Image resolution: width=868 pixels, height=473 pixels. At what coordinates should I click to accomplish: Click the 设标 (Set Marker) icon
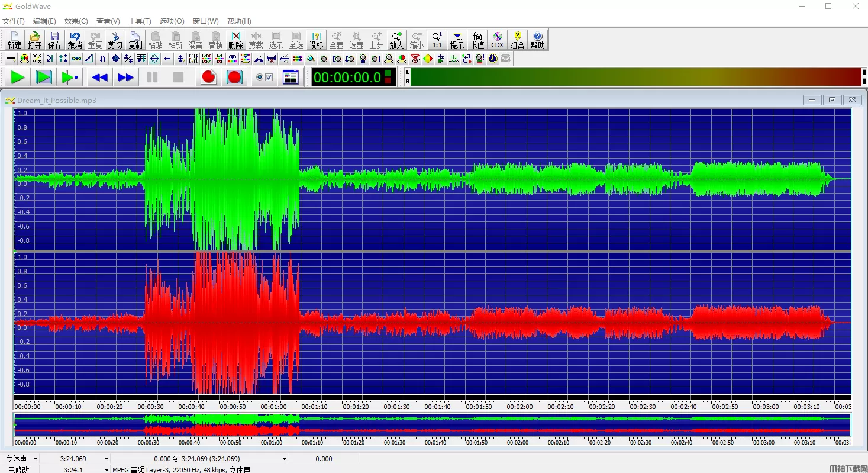tap(316, 40)
